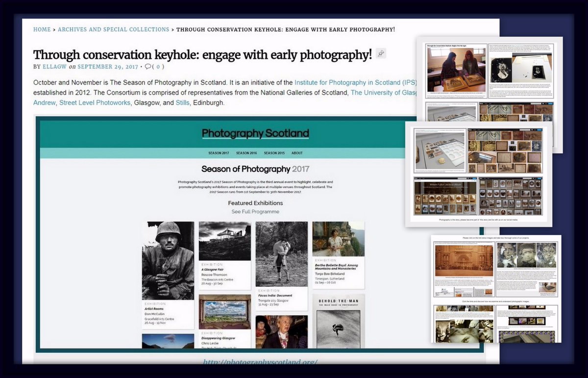The height and width of the screenshot is (378, 588).
Task: Click the pin icon beside the post title
Action: (x=381, y=54)
